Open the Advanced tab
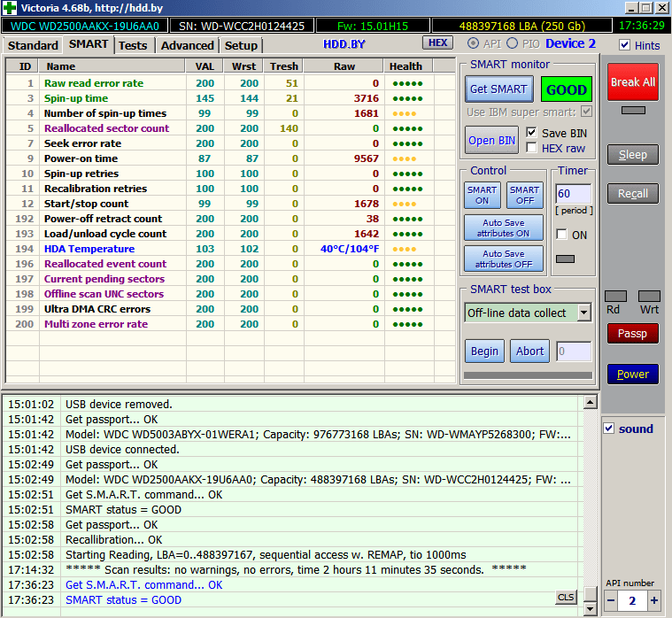Screen dimensions: 672x618 click(x=188, y=45)
